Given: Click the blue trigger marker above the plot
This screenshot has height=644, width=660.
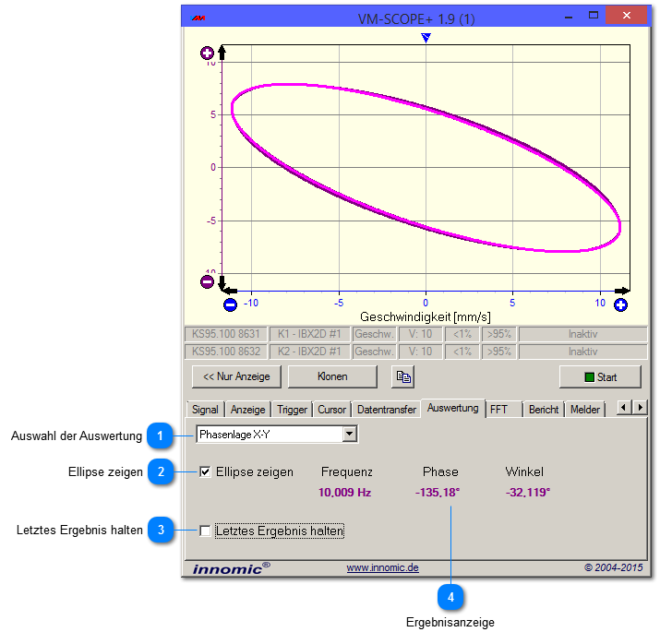Looking at the screenshot, I should 426,38.
